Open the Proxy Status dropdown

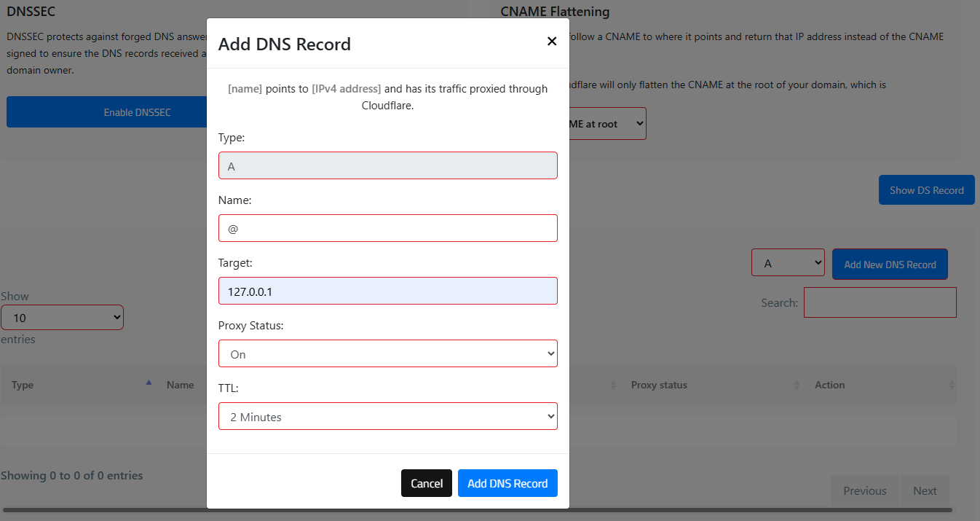point(387,353)
